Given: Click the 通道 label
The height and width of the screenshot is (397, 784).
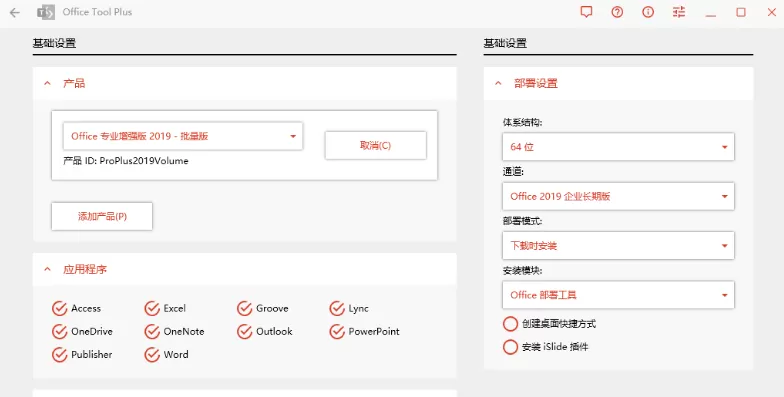Looking at the screenshot, I should 513,172.
